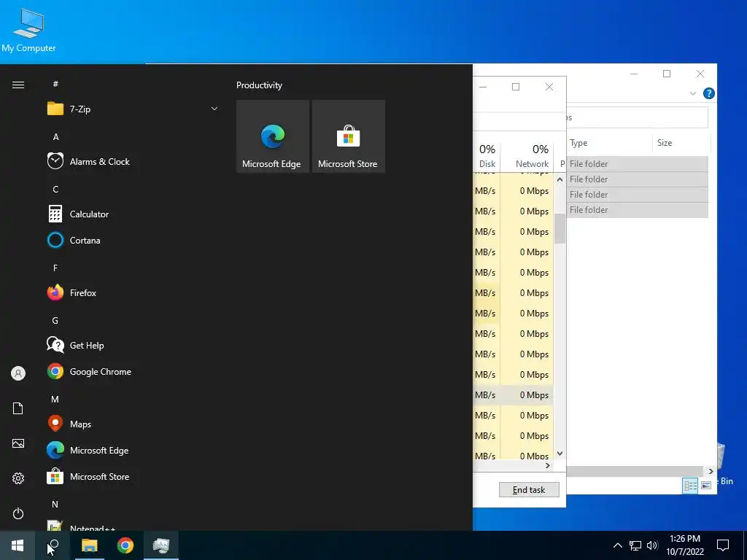Click End task in Task Manager

pos(529,490)
